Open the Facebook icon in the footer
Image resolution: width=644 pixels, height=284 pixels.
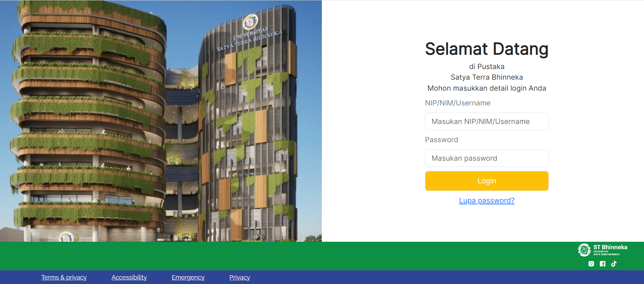point(602,264)
